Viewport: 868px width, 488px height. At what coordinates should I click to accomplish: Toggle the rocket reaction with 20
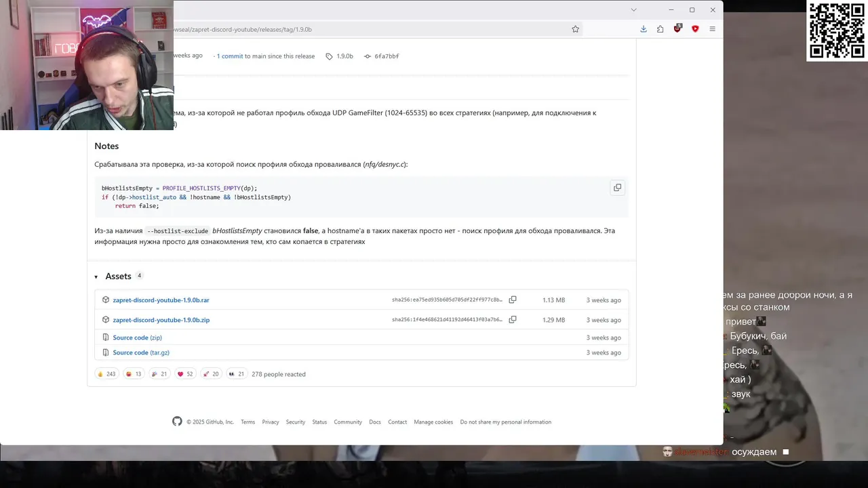[211, 374]
